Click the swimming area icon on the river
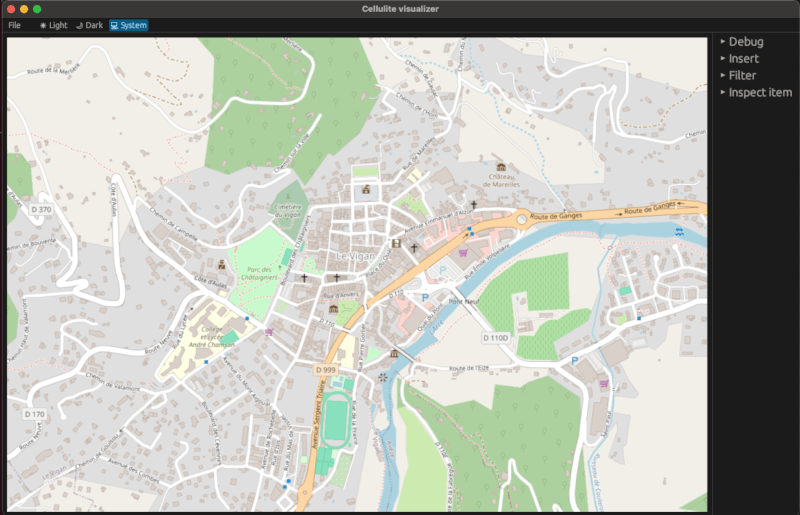 click(679, 231)
